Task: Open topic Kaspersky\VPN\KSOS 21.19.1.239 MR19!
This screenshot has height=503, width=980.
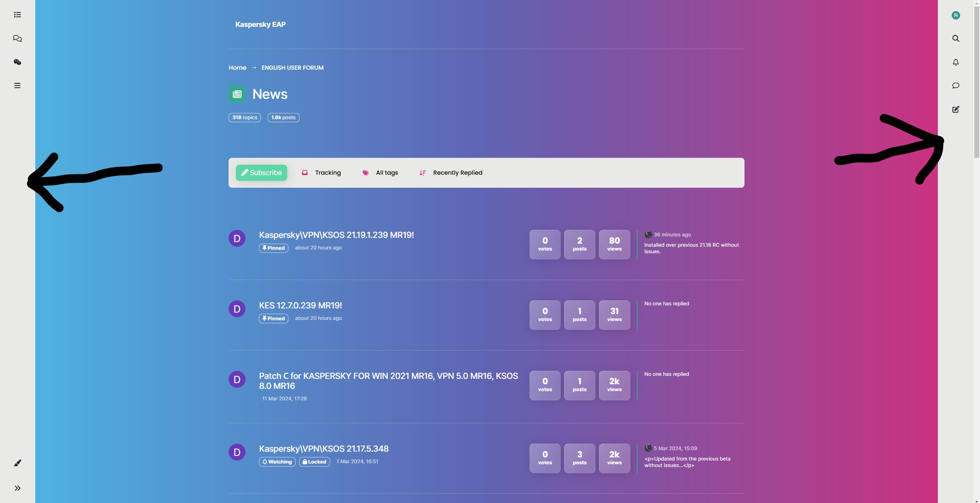Action: [336, 235]
